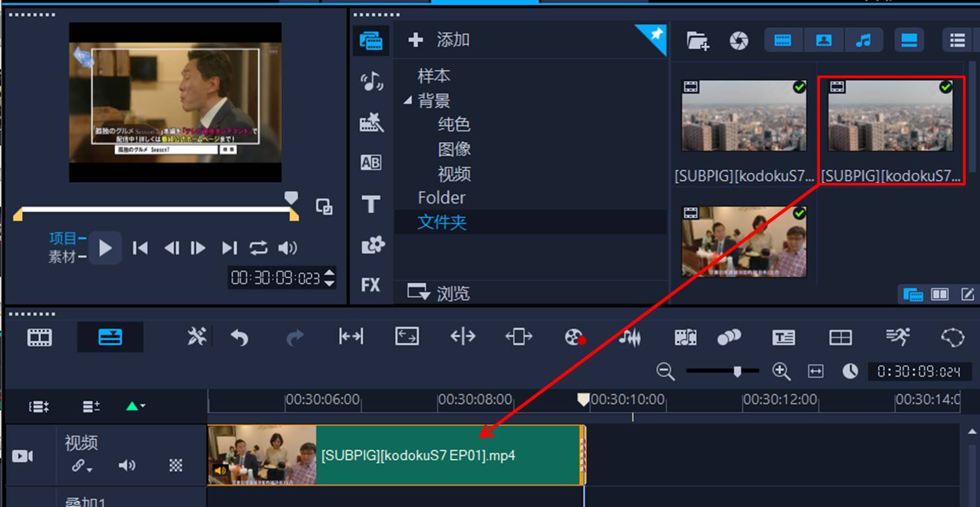
Task: Step to the previous frame
Action: tap(171, 248)
